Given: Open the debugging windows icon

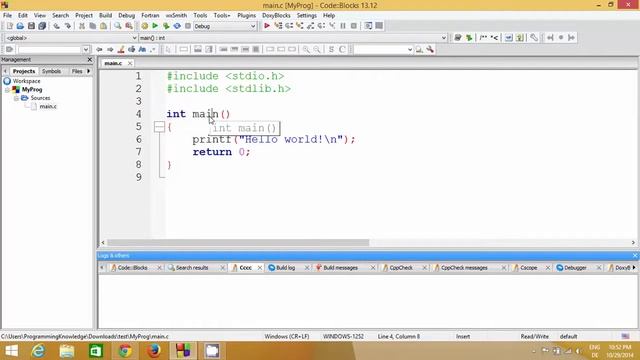Looking at the screenshot, I should pos(368,26).
